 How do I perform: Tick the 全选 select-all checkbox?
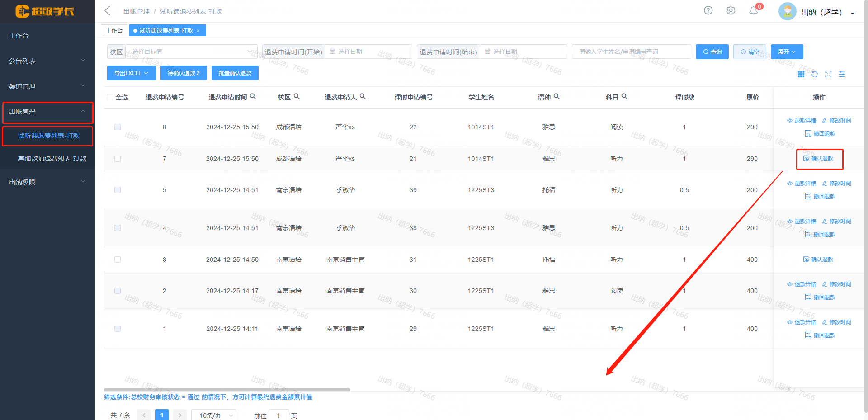click(x=110, y=97)
